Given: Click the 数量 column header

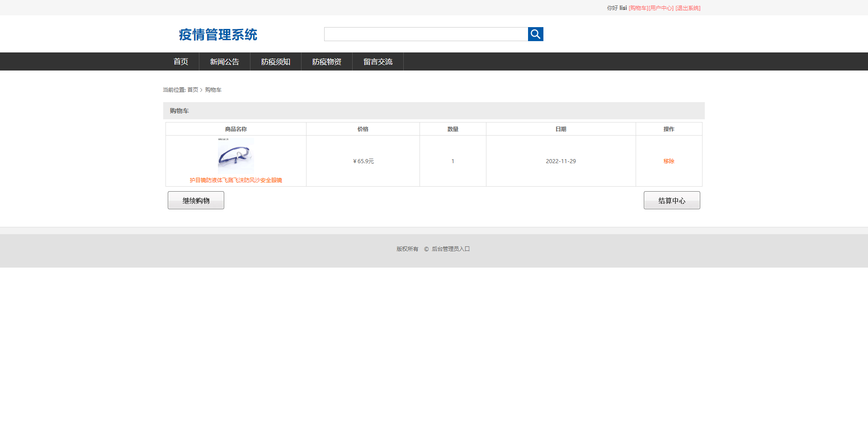Looking at the screenshot, I should point(453,129).
